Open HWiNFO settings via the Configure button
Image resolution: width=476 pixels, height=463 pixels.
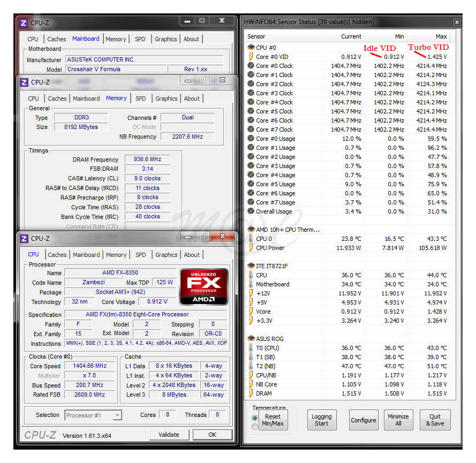[x=364, y=420]
